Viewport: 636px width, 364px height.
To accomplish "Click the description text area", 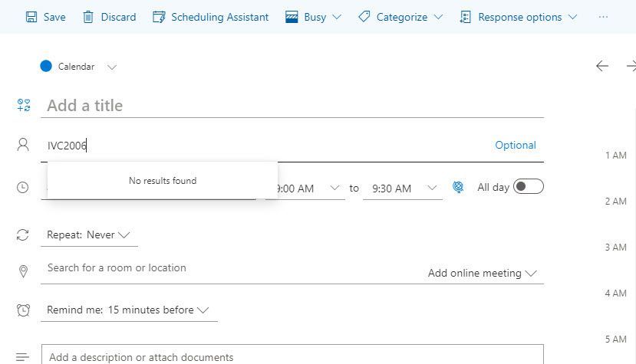I will (292, 356).
